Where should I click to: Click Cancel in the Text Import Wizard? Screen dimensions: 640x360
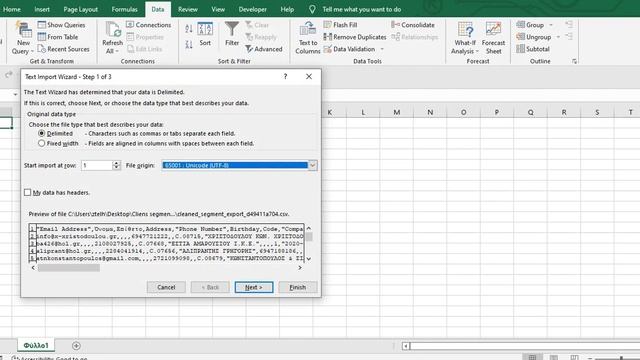pos(166,287)
